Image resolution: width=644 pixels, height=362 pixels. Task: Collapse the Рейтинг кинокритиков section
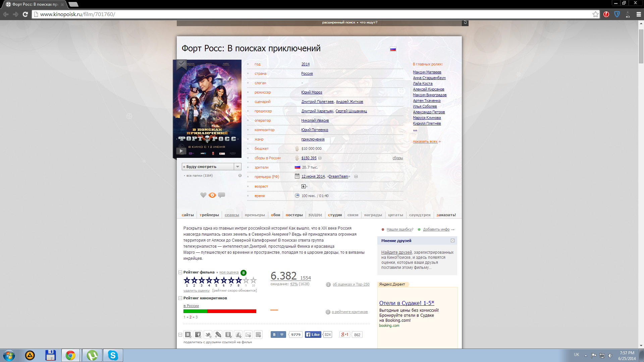180,298
